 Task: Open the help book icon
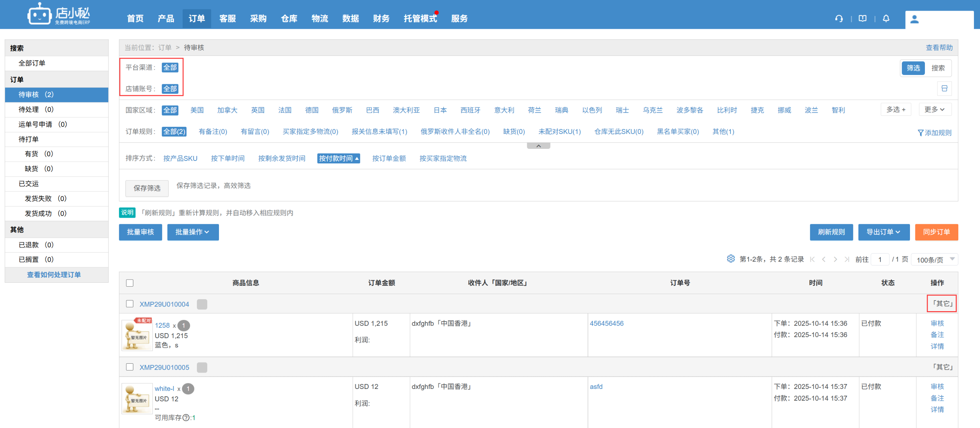(862, 18)
